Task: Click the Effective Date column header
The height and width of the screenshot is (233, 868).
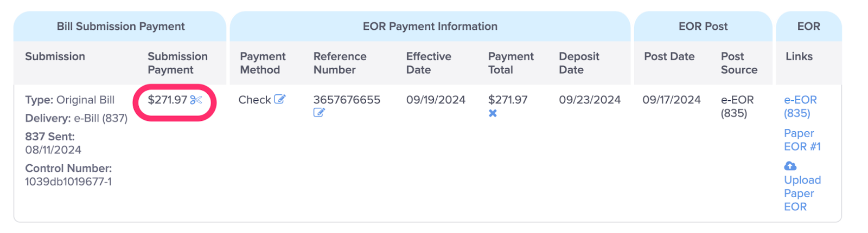Action: (x=429, y=63)
